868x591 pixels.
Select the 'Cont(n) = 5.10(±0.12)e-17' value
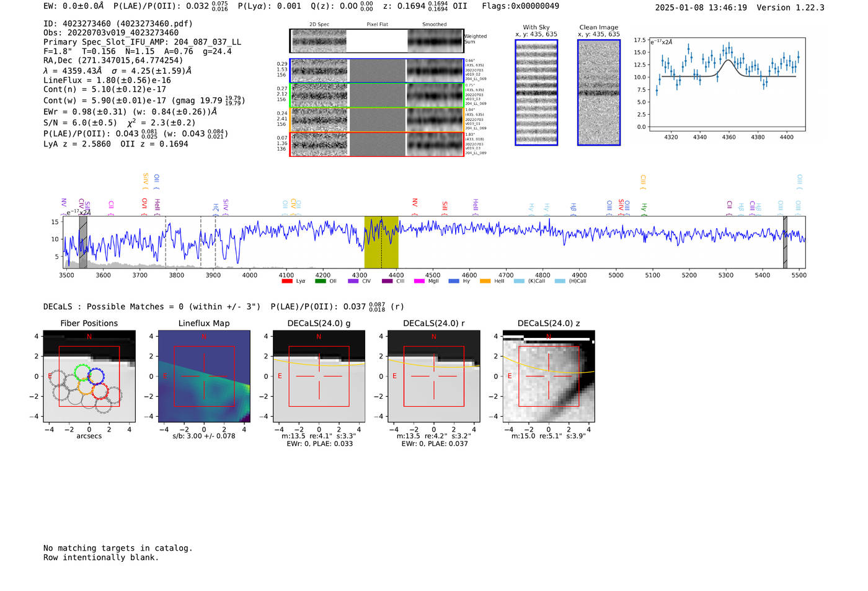tap(105, 89)
